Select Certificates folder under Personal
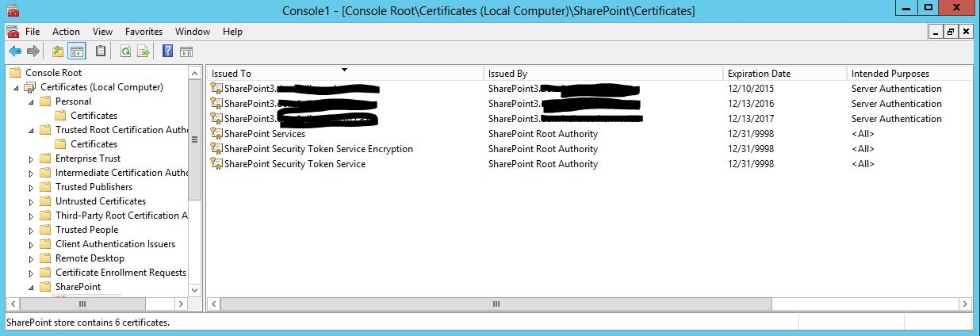 (x=94, y=116)
